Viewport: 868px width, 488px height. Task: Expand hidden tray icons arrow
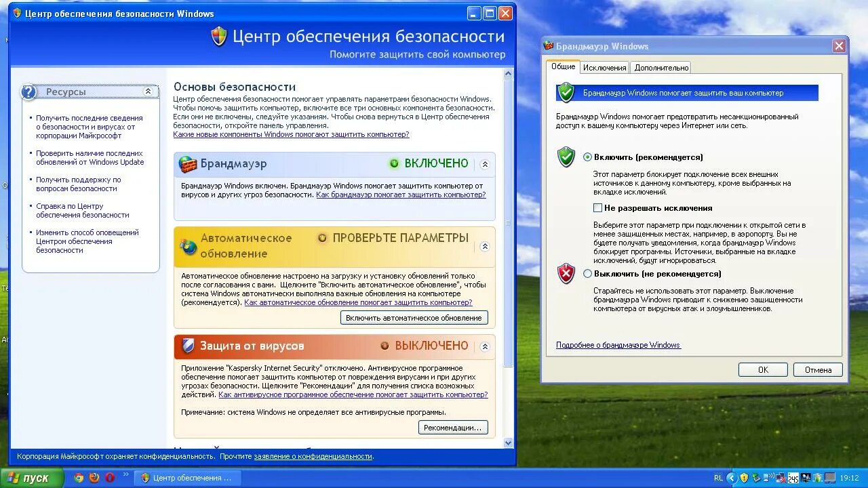[732, 478]
